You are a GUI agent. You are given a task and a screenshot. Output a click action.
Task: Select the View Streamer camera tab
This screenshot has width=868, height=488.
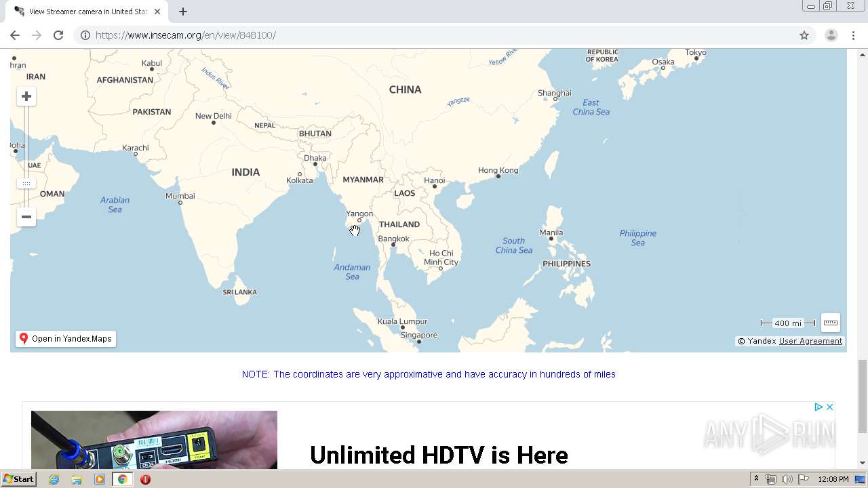point(87,12)
